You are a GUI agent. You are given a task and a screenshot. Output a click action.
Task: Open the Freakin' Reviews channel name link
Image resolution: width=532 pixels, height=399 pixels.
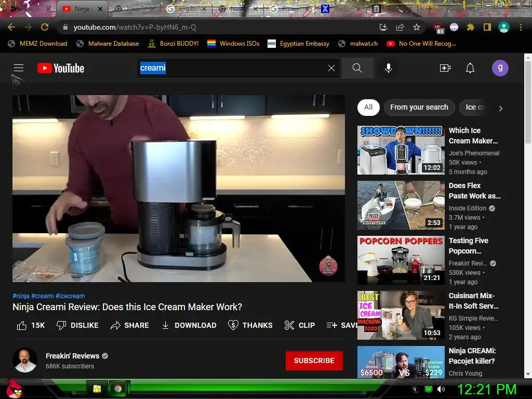[73, 356]
